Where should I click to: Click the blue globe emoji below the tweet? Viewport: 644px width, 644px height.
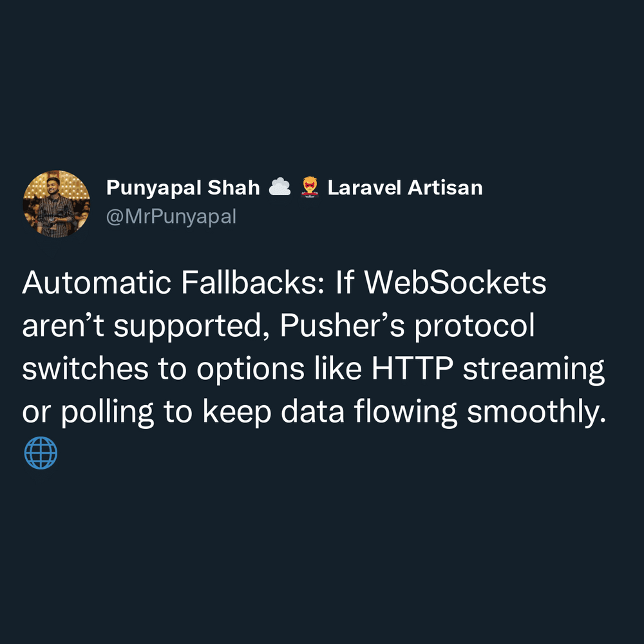point(41,453)
